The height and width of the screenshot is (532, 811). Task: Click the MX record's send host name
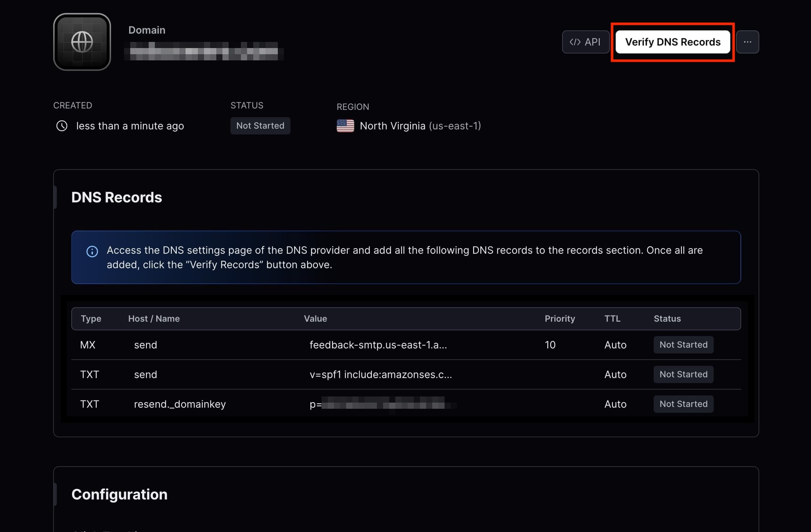(145, 345)
